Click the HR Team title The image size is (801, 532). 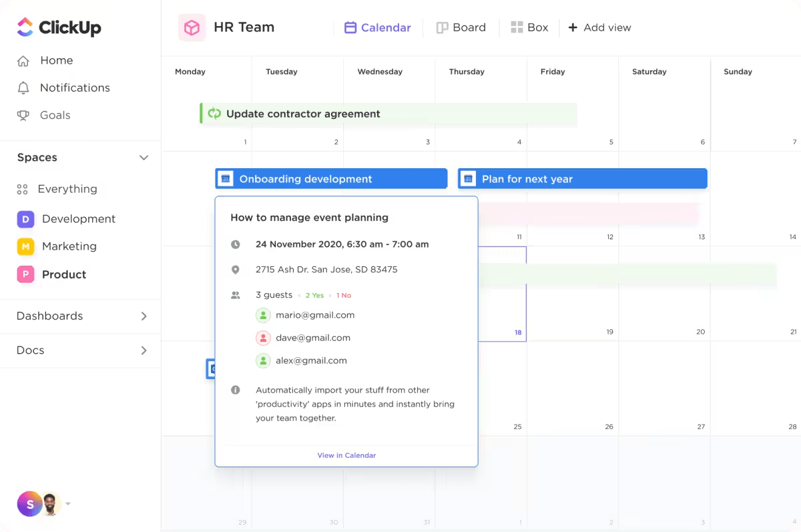coord(244,27)
